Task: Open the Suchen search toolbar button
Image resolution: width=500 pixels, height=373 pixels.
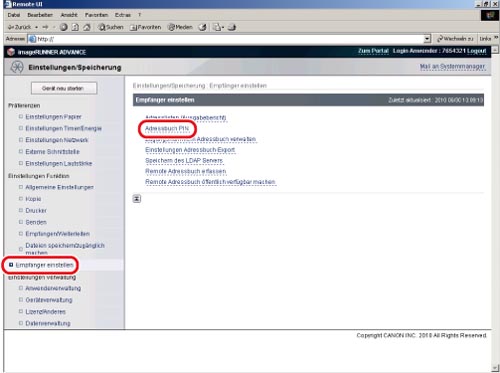Action: [111, 27]
